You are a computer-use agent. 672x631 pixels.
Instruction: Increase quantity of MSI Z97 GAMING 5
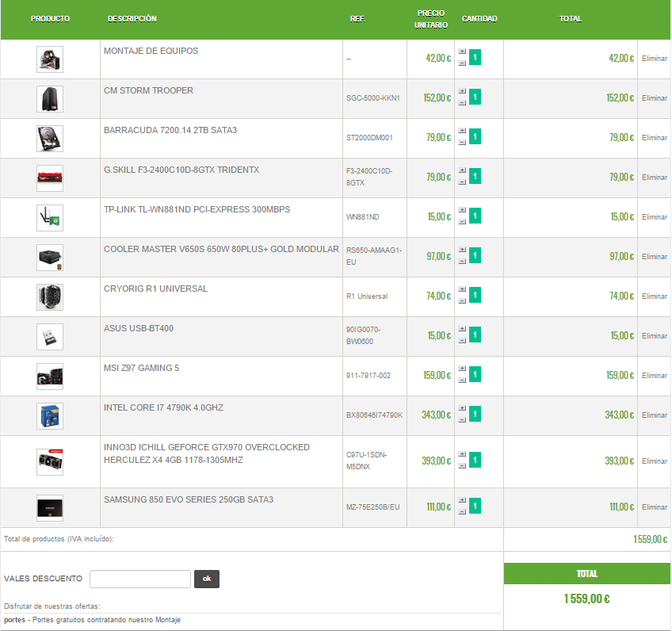(x=462, y=369)
